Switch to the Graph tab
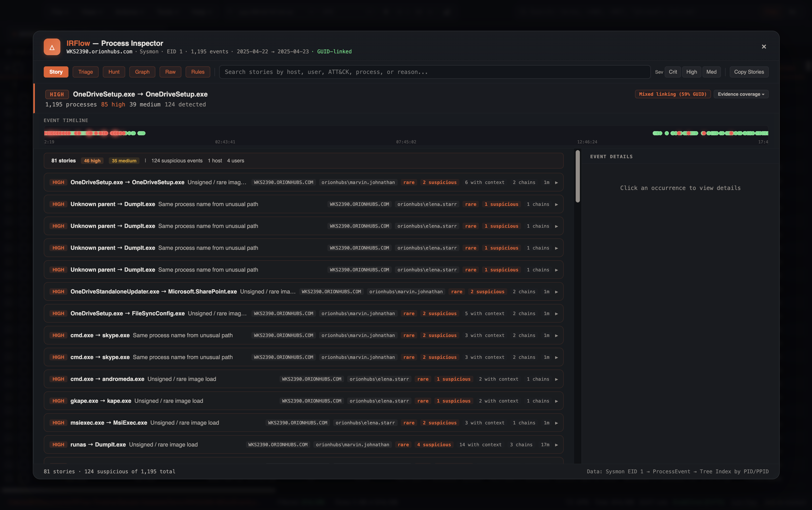812x510 pixels. (x=142, y=72)
